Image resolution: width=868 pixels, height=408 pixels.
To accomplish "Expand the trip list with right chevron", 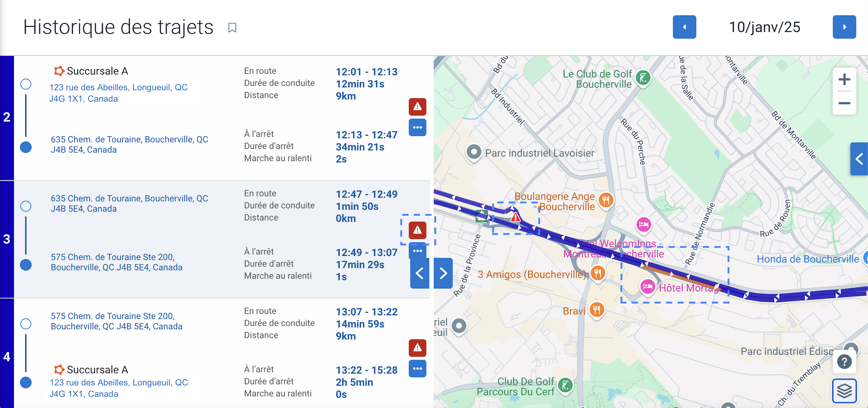I will click(443, 273).
